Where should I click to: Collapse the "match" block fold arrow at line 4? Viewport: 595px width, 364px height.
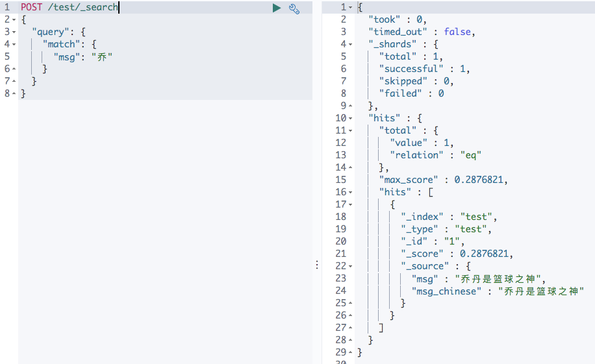tap(14, 44)
